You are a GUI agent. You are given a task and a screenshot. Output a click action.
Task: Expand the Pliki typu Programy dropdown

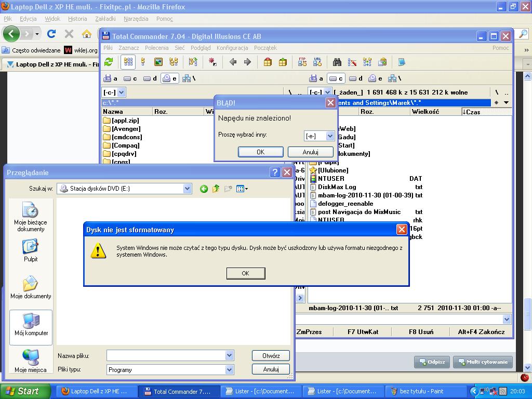pyautogui.click(x=229, y=369)
